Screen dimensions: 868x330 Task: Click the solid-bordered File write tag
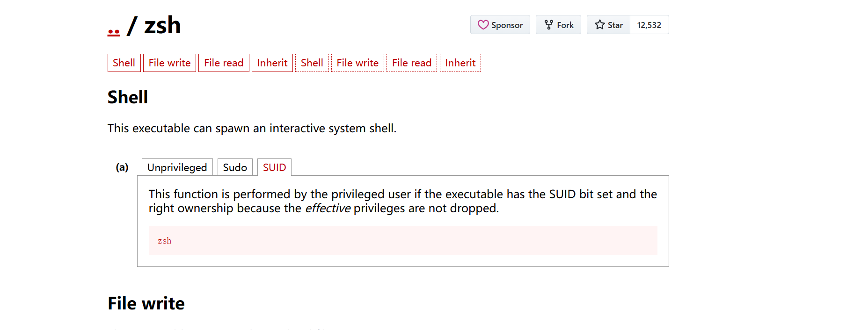coord(169,63)
